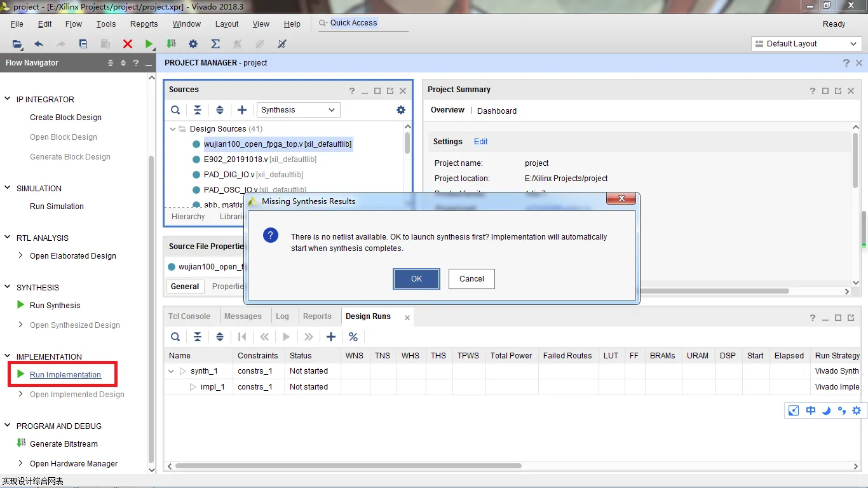868x488 pixels.
Task: Click Run Synthesis in Flow Navigator
Action: coord(55,306)
